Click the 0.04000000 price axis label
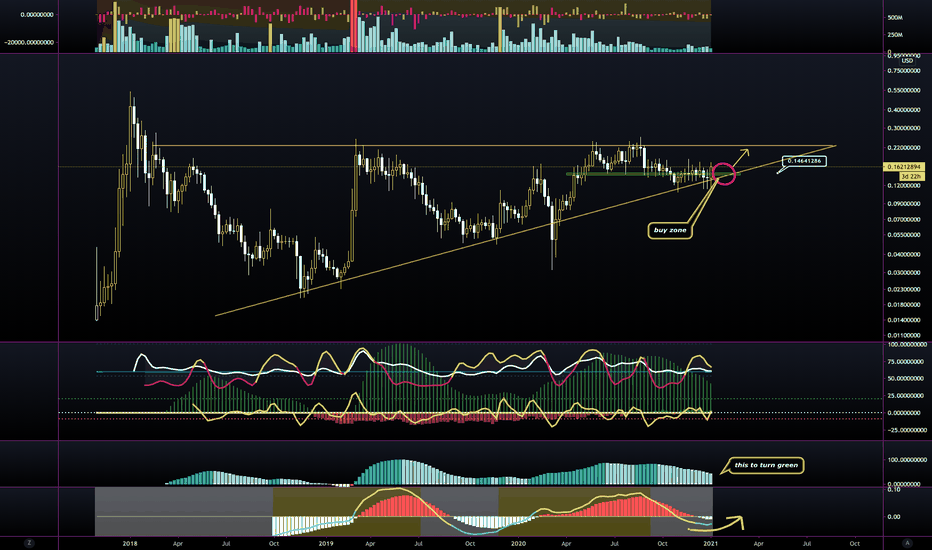This screenshot has width=932, height=550. 903,255
